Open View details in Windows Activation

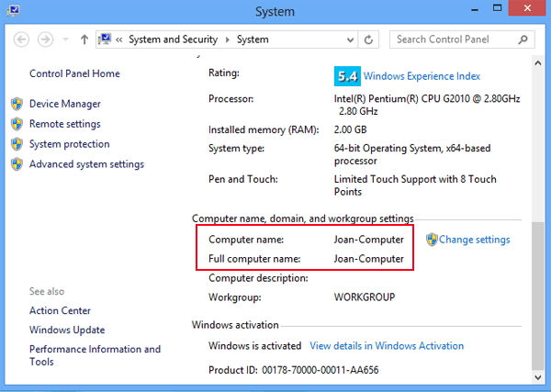coord(387,346)
